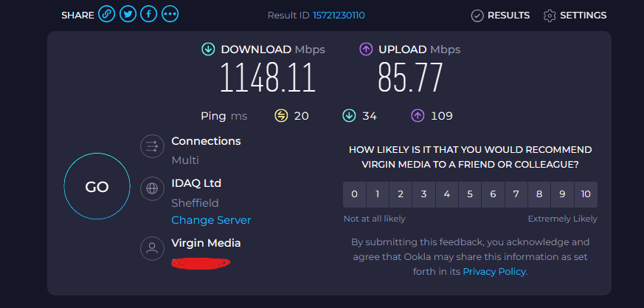The width and height of the screenshot is (644, 308).
Task: Share result on Twitter
Action: coord(128,15)
